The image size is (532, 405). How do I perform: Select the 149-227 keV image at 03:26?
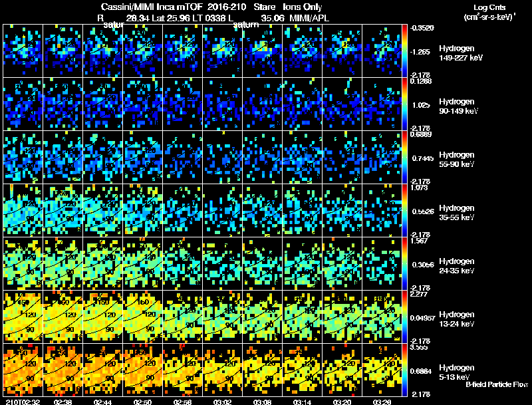pyautogui.click(x=382, y=51)
